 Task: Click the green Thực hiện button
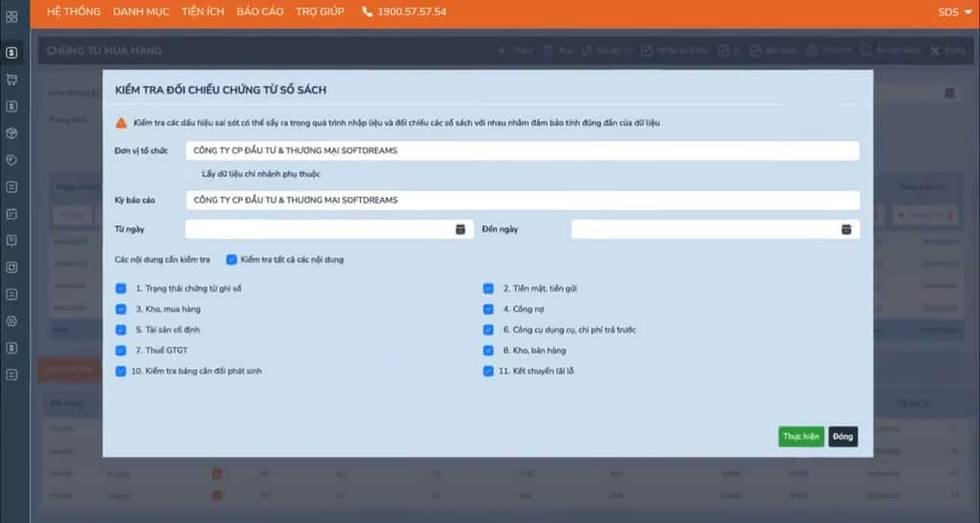801,437
